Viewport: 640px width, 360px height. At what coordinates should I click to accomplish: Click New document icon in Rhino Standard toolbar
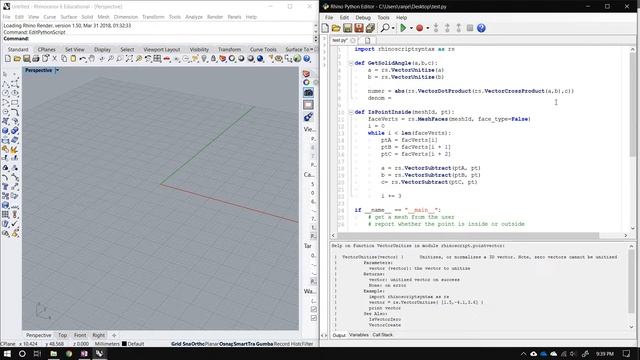pos(8,59)
